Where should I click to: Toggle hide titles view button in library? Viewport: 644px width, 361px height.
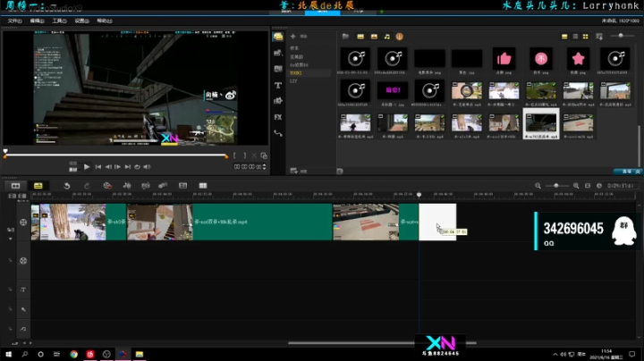pos(564,37)
